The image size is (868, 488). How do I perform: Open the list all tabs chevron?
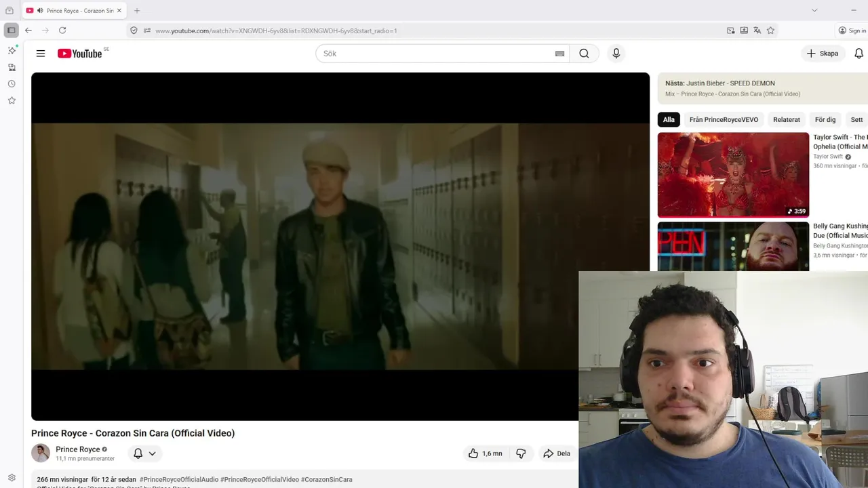click(814, 10)
